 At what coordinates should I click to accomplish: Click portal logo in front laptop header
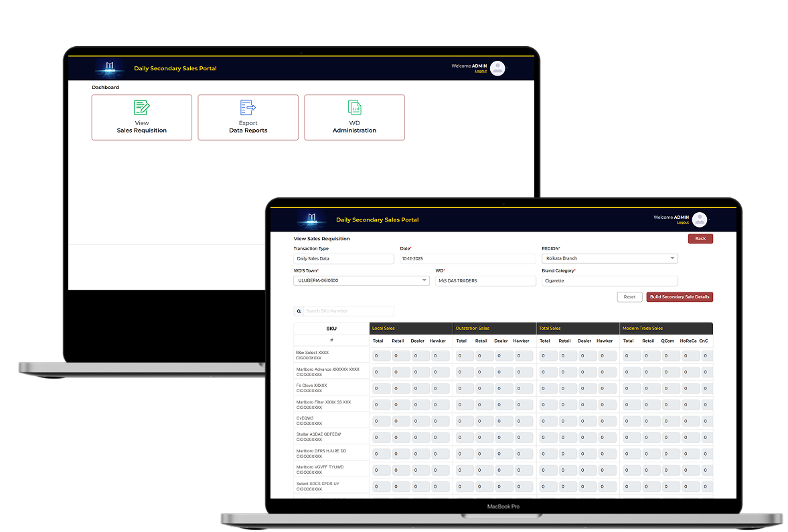(x=311, y=219)
